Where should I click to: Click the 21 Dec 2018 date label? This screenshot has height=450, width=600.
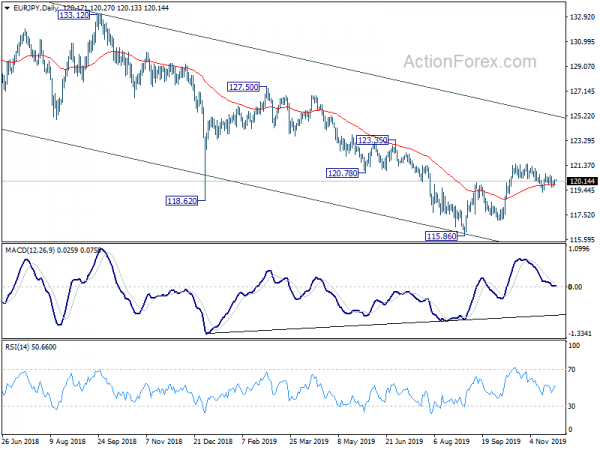pyautogui.click(x=213, y=441)
